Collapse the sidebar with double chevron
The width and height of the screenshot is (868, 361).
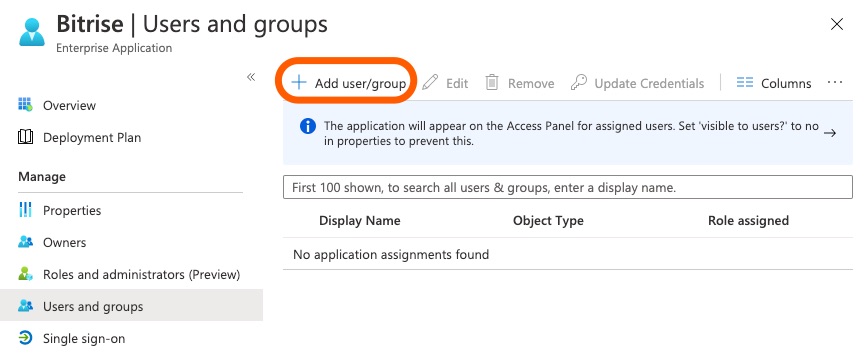pos(251,77)
